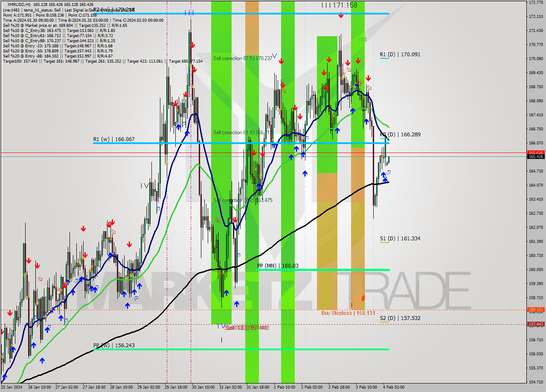This screenshot has width=546, height=392.
Task: Select the PP (D) | 166.289 pivot label
Action: tap(400, 134)
